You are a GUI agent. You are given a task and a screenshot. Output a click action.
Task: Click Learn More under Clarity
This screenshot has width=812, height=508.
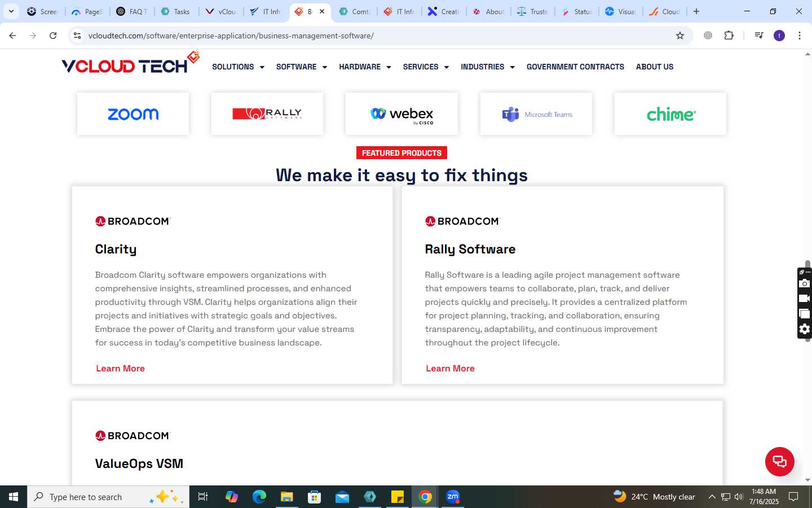(x=120, y=369)
